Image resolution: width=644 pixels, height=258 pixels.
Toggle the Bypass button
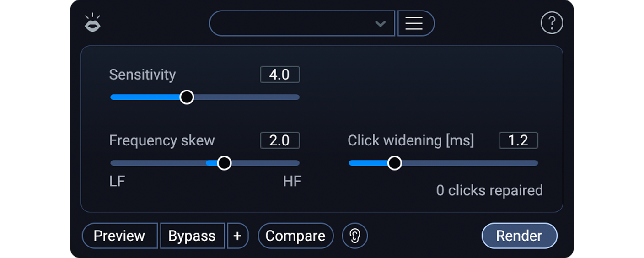tap(192, 236)
